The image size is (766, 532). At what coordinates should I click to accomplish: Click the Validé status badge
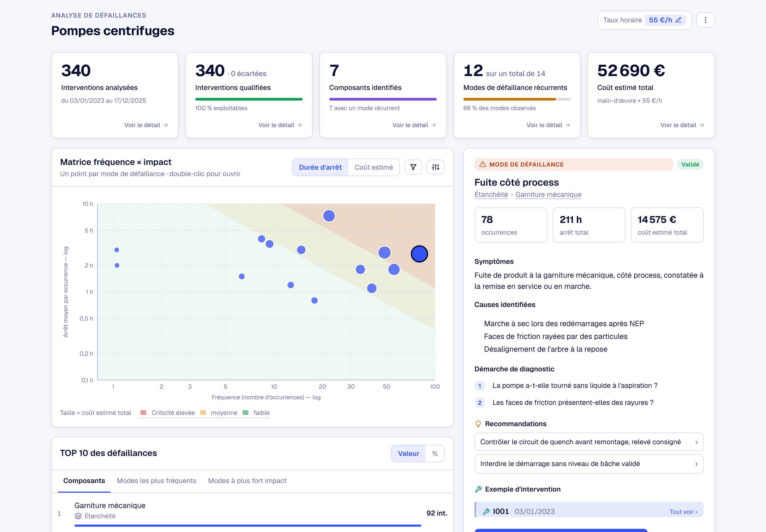point(690,164)
